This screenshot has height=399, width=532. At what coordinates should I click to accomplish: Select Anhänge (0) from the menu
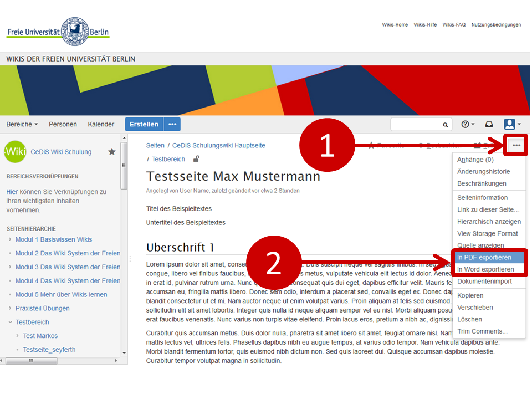tap(489, 160)
